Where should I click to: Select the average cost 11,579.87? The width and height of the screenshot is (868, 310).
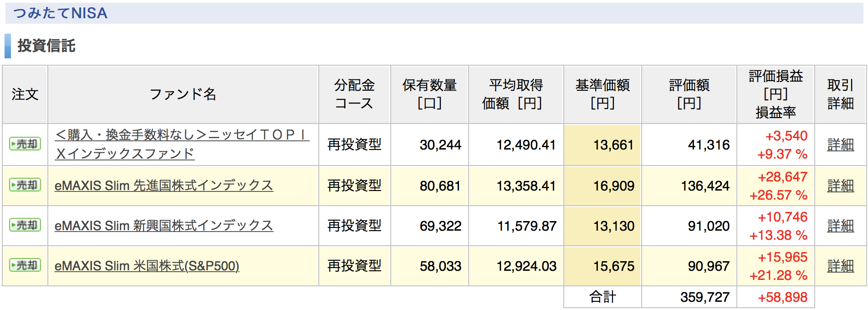[526, 226]
